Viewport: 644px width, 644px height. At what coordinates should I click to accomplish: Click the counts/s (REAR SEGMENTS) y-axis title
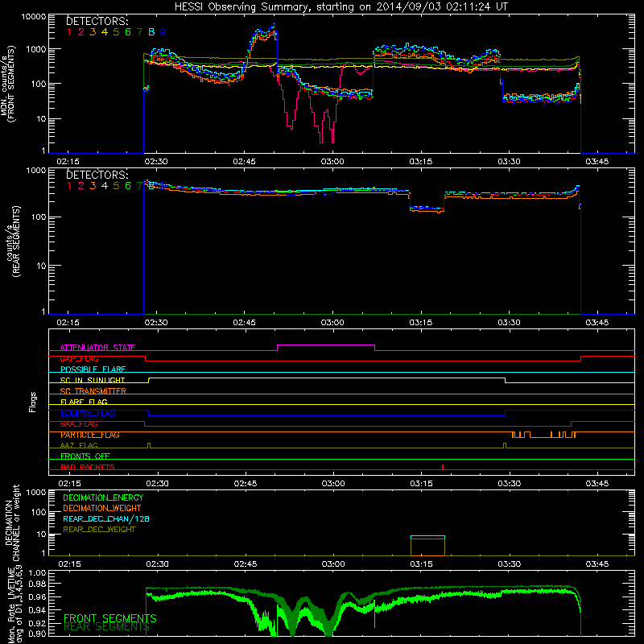(14, 242)
